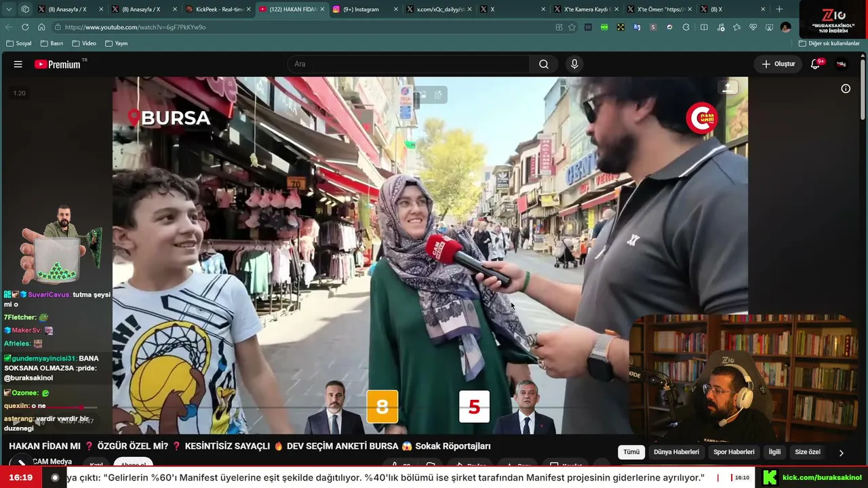Click the YouTube search input field
The width and height of the screenshot is (868, 488).
click(x=408, y=64)
